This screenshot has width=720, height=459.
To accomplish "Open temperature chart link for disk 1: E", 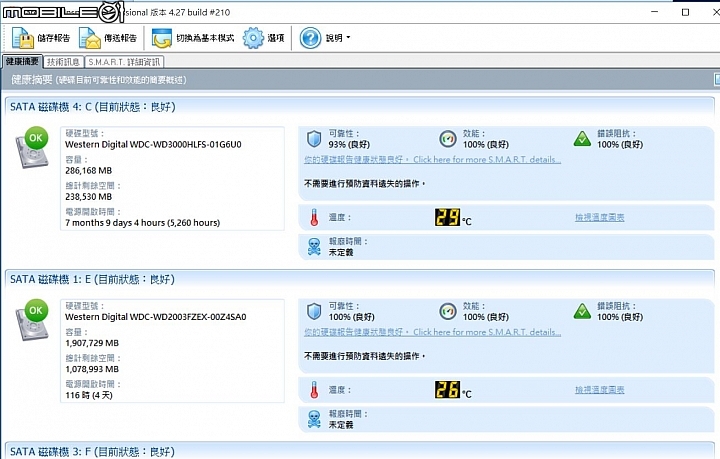I will tap(599, 390).
